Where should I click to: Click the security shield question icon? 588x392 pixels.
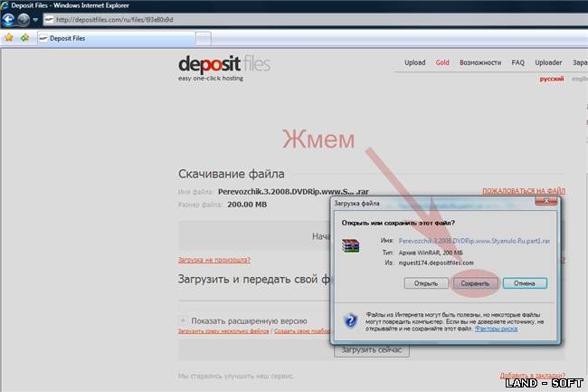(x=350, y=320)
